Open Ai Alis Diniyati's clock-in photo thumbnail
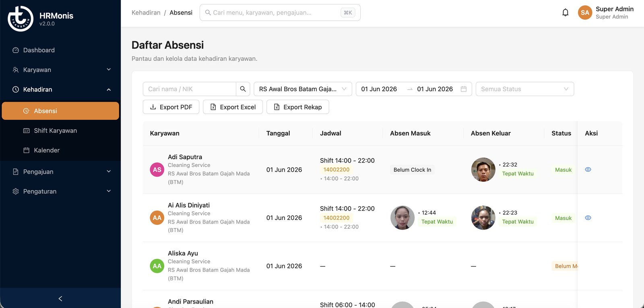The height and width of the screenshot is (308, 644). click(x=402, y=218)
